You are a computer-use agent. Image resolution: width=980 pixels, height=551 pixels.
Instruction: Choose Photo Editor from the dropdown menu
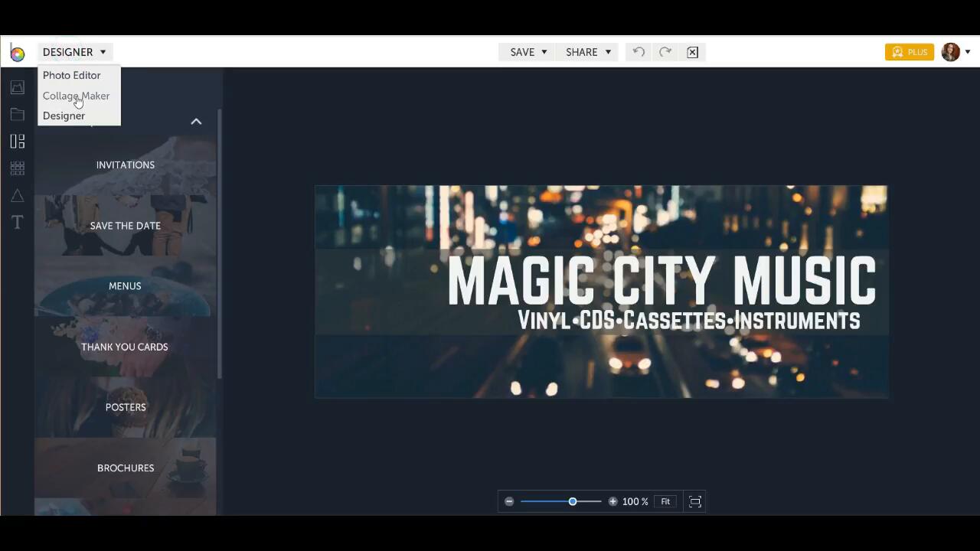71,75
